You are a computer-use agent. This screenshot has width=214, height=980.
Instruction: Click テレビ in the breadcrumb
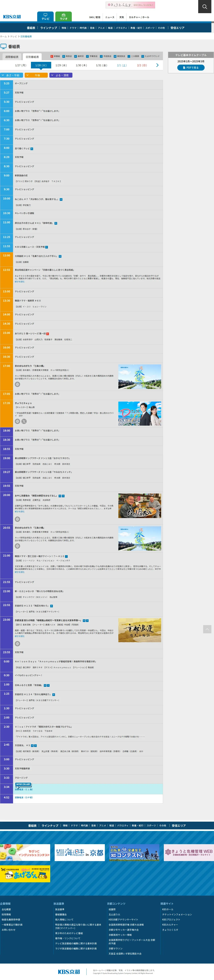pos(14,37)
